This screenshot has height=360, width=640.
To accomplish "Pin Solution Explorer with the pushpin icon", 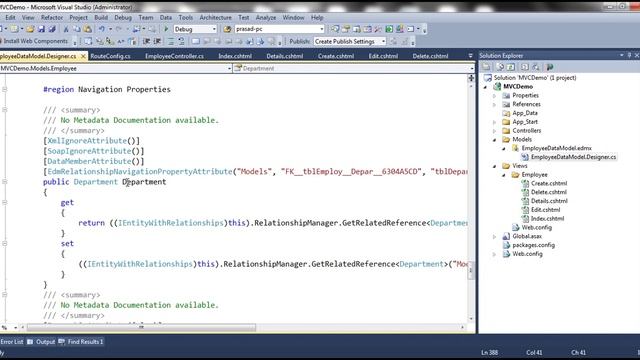I will (x=629, y=55).
